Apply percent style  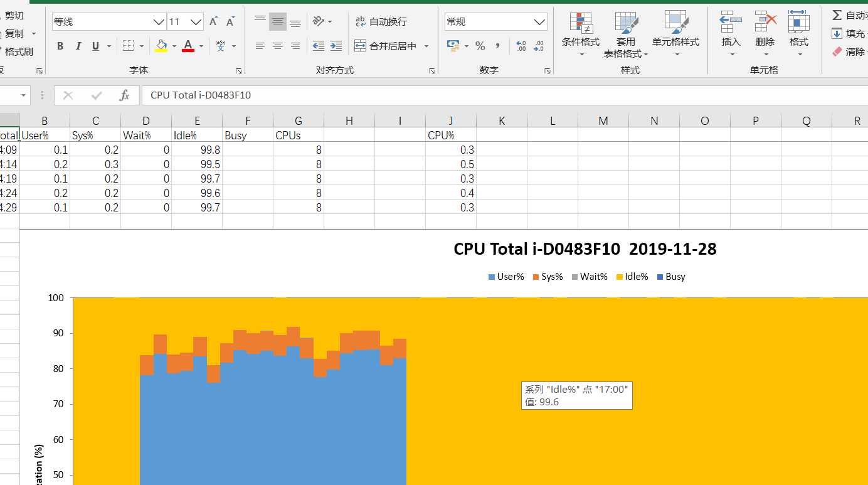pyautogui.click(x=480, y=46)
